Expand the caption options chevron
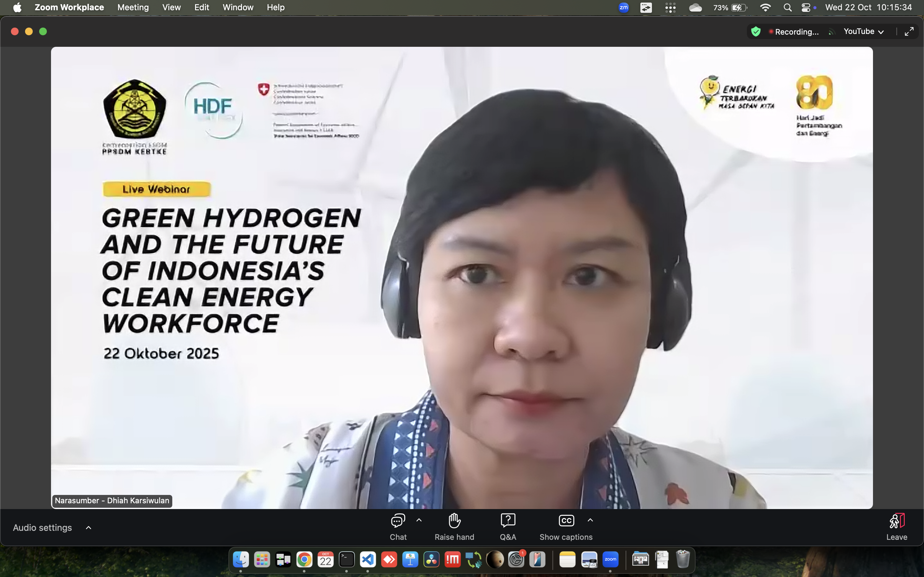 [x=590, y=520]
